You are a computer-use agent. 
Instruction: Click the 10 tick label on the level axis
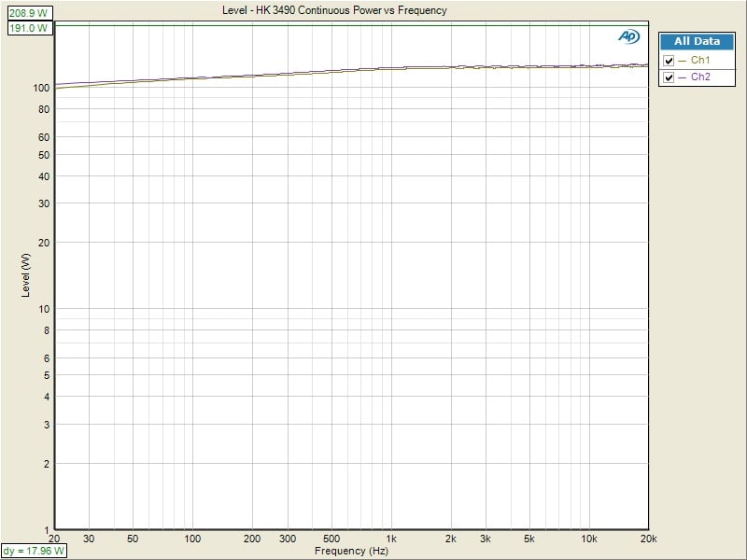point(44,309)
